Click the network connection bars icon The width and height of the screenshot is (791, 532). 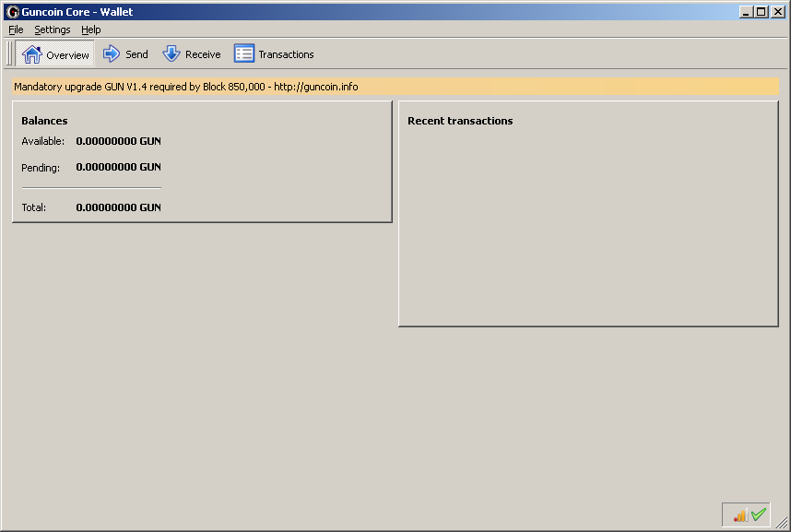740,515
